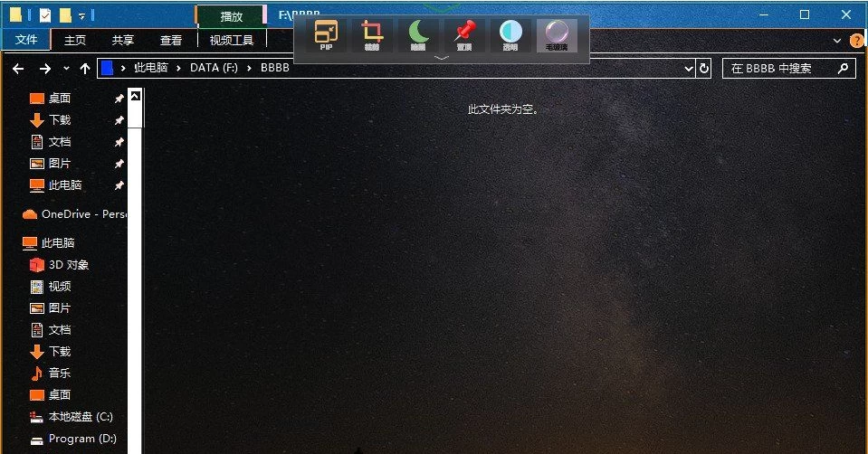Activate the PIP picture-in-picture icon
The width and height of the screenshot is (868, 454).
pos(326,34)
